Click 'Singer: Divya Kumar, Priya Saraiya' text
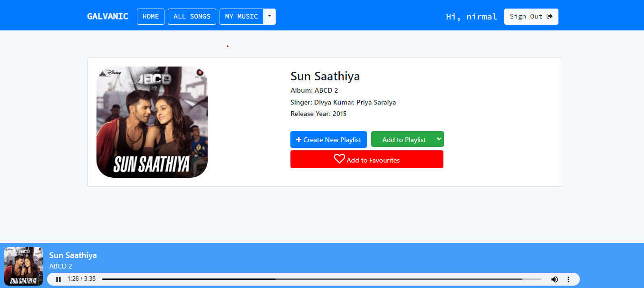The width and height of the screenshot is (644, 288). click(343, 102)
